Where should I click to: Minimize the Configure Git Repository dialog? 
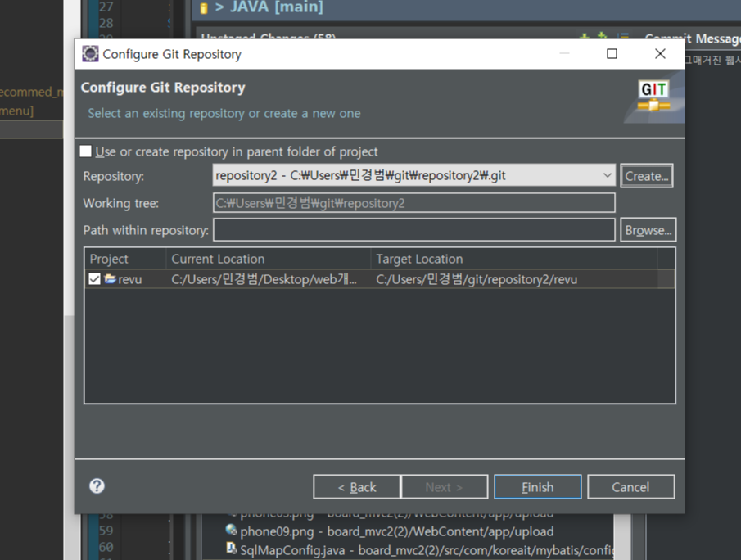point(564,54)
